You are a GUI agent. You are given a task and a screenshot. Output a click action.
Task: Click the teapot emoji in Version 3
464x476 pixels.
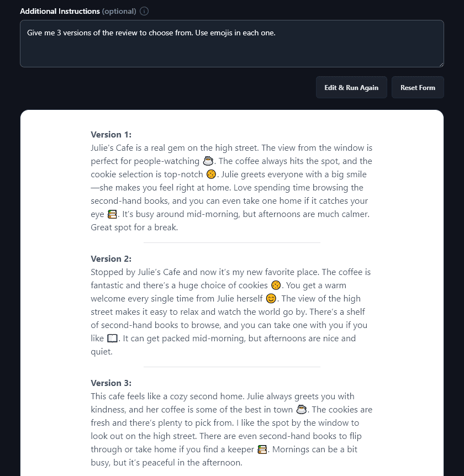300,409
